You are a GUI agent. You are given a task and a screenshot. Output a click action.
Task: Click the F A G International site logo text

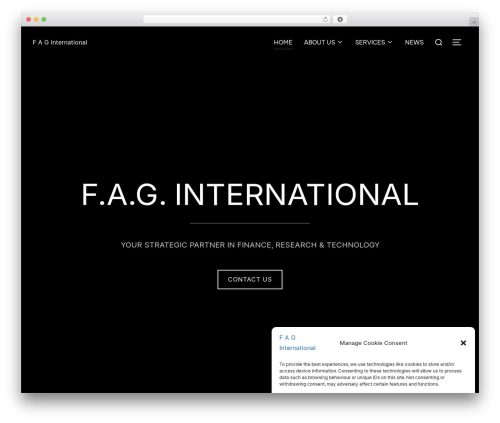click(60, 42)
